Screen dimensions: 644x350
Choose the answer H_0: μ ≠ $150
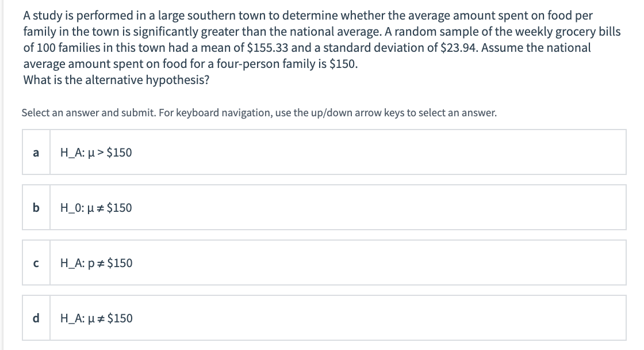click(96, 208)
